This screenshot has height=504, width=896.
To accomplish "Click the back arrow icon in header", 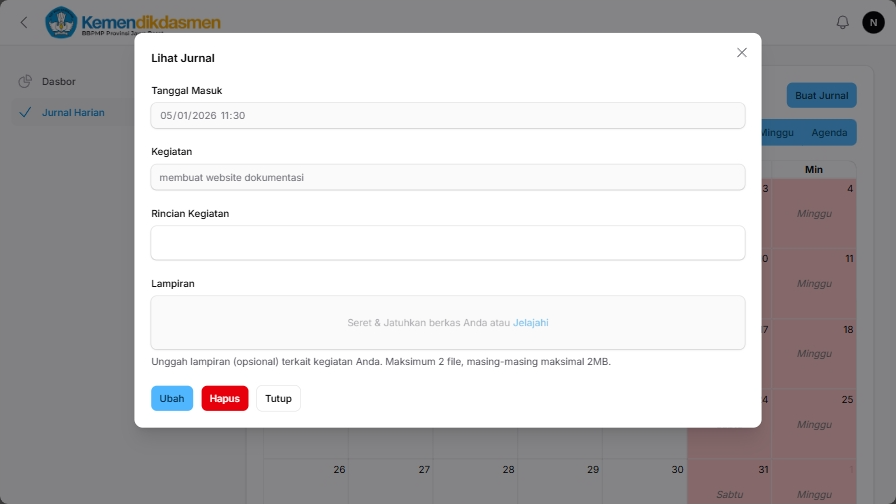I will click(x=24, y=22).
